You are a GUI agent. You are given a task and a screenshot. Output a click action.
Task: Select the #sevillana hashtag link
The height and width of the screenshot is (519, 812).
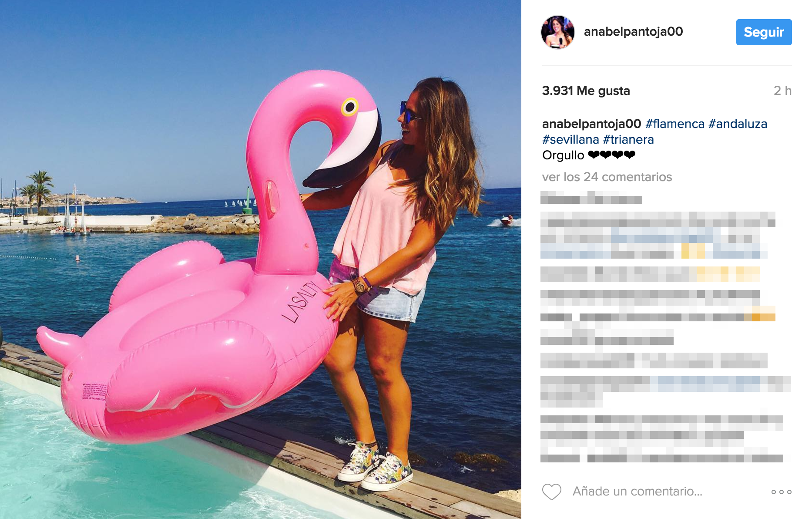coord(570,139)
